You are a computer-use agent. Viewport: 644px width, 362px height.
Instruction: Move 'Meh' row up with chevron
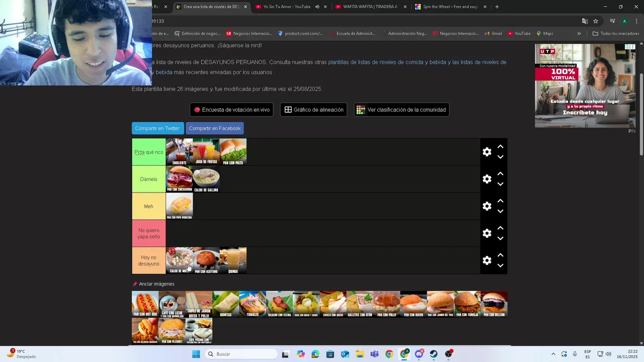click(500, 201)
